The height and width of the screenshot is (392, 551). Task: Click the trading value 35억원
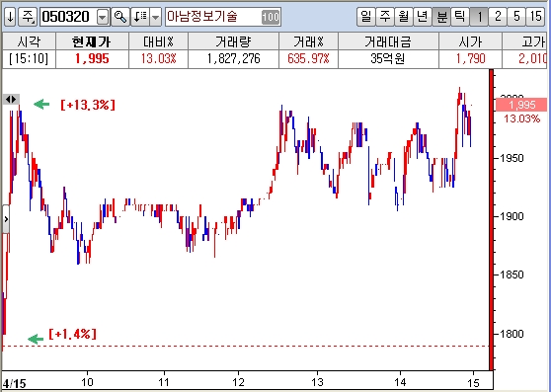pyautogui.click(x=388, y=58)
